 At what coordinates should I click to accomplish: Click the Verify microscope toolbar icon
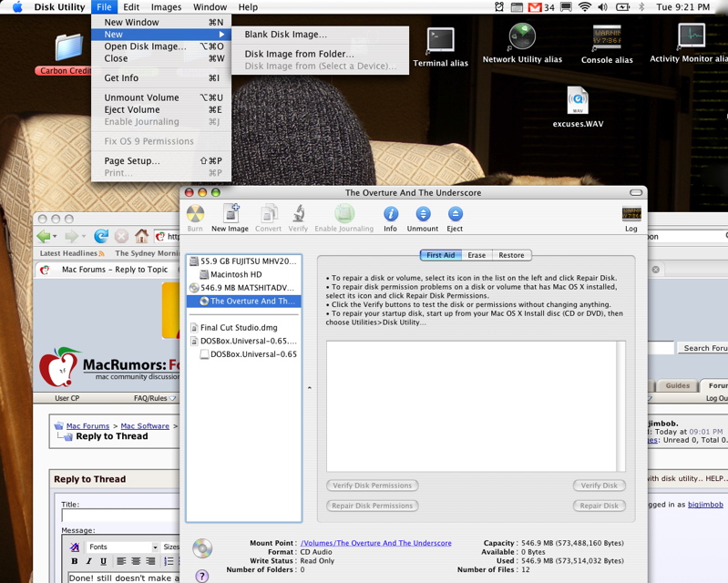click(x=298, y=214)
